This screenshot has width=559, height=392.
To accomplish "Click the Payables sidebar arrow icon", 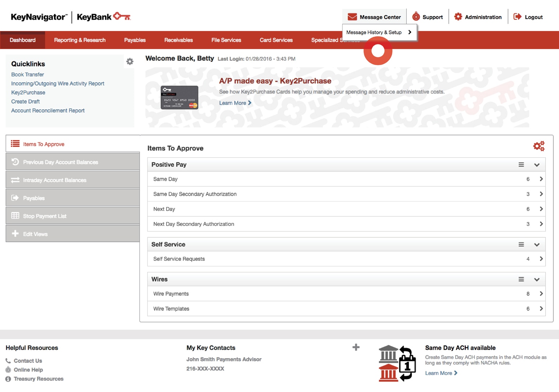I will coord(15,198).
